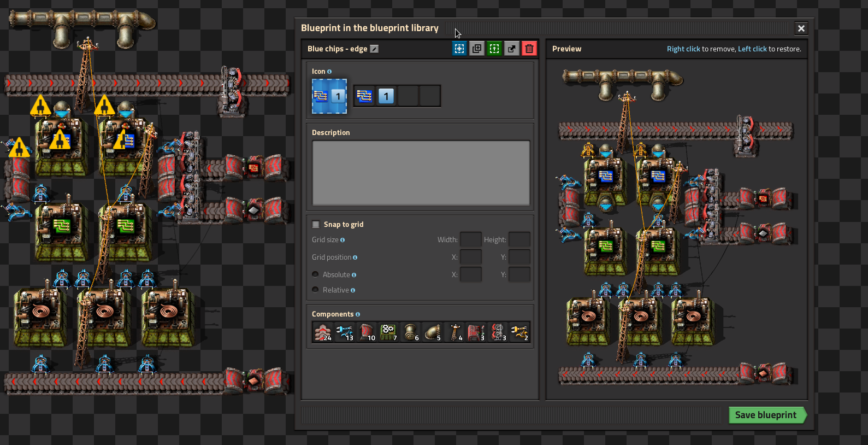Delete the blueprint with red trash icon

(x=529, y=49)
